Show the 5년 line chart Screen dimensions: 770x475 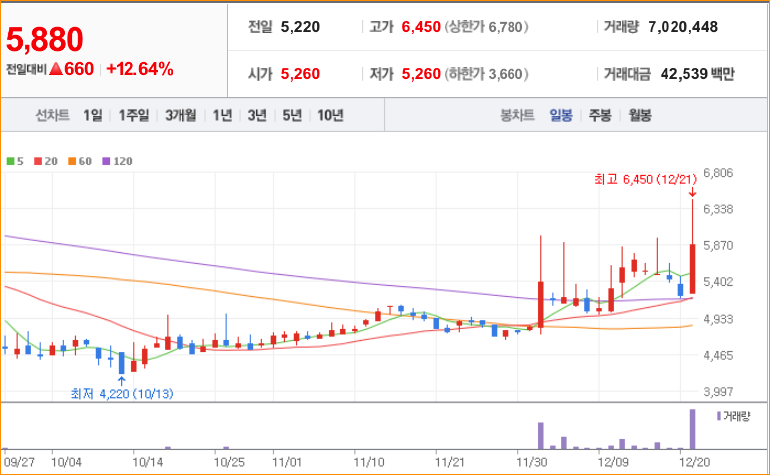pos(292,115)
